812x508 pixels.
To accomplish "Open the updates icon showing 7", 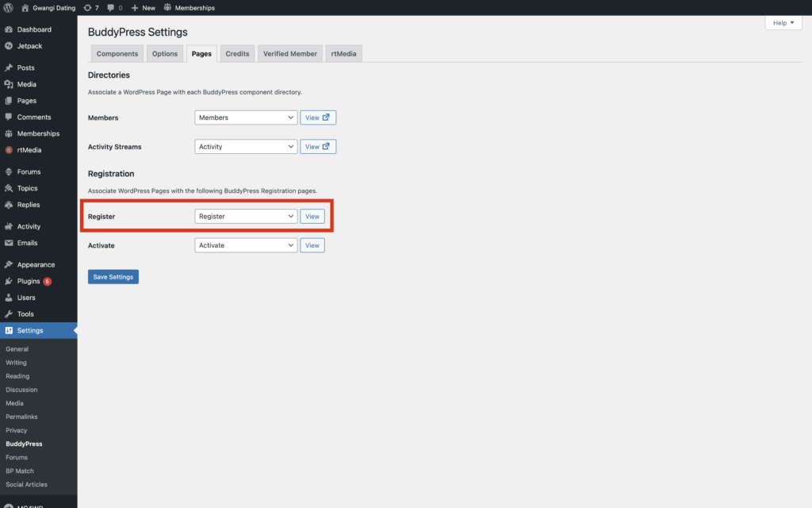I will coord(87,8).
